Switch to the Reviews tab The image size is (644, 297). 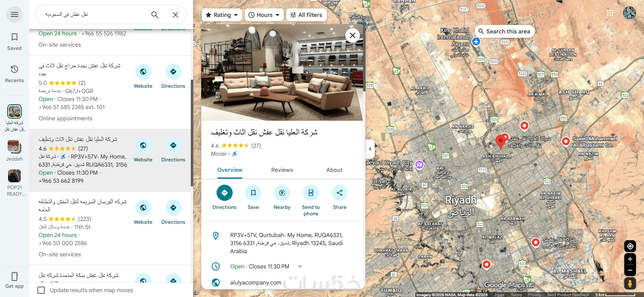pyautogui.click(x=282, y=170)
